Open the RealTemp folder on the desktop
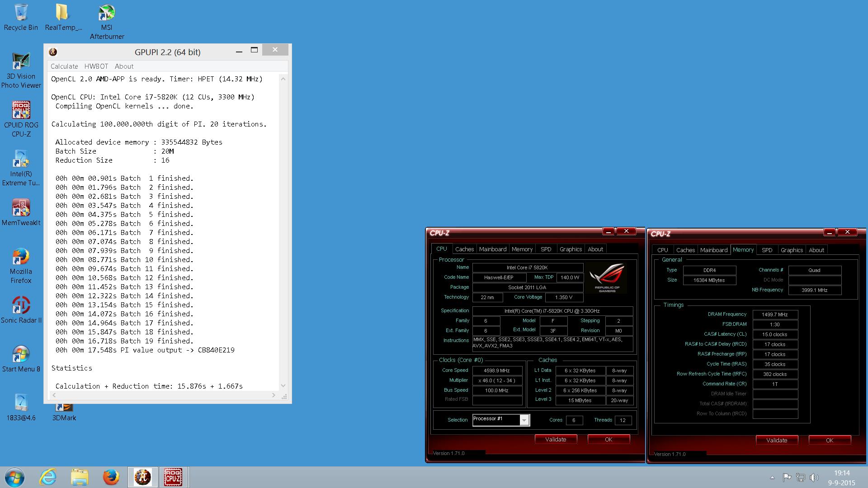This screenshot has width=868, height=488. pyautogui.click(x=63, y=17)
